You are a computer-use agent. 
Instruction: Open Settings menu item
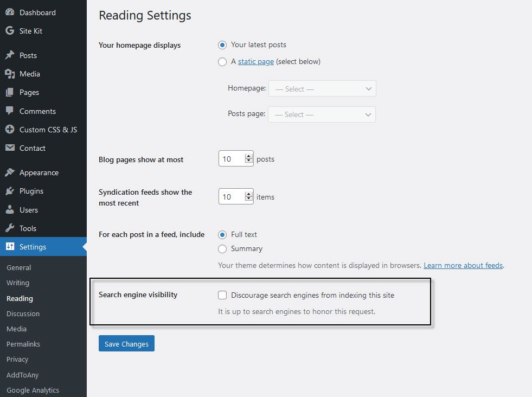(43, 247)
